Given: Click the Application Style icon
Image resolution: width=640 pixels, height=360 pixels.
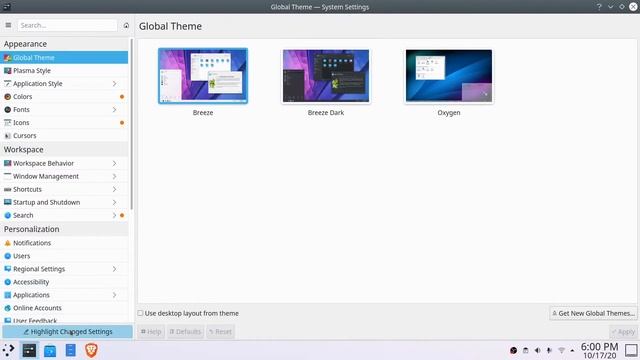Looking at the screenshot, I should click(x=7, y=84).
